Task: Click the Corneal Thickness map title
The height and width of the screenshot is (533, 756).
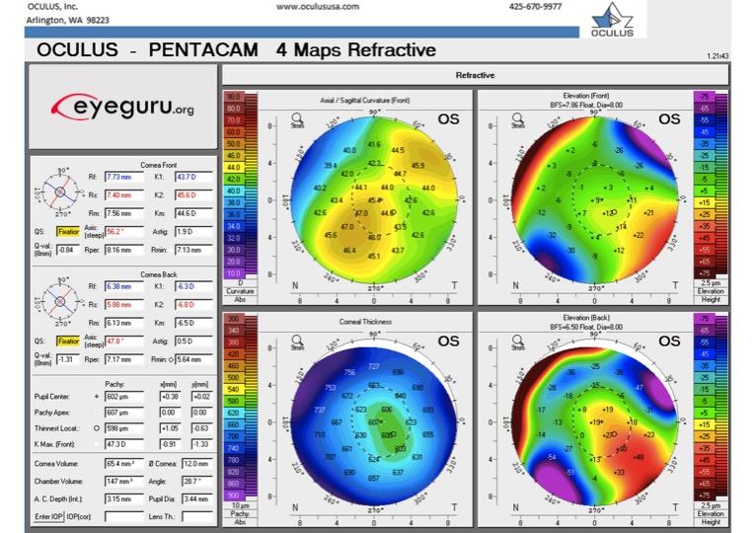Action: click(365, 322)
